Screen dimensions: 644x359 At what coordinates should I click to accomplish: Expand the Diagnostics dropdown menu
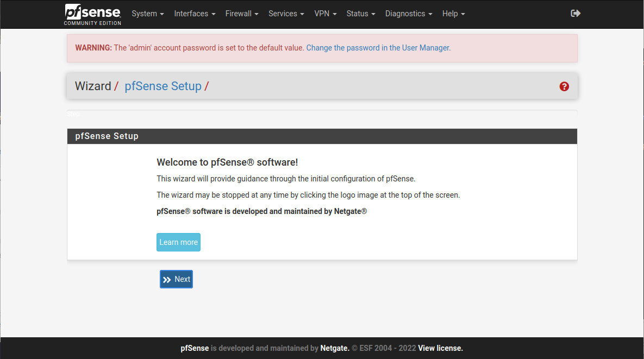[409, 14]
